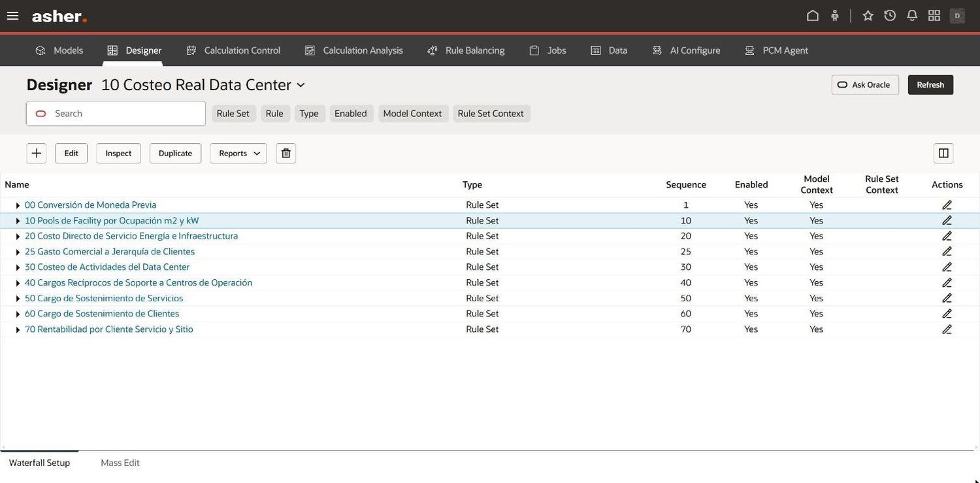Click the Ask Oracle button

(x=865, y=85)
